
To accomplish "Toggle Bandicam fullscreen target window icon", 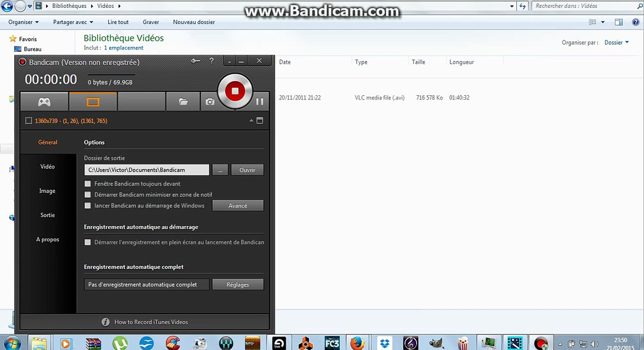I will [x=260, y=121].
